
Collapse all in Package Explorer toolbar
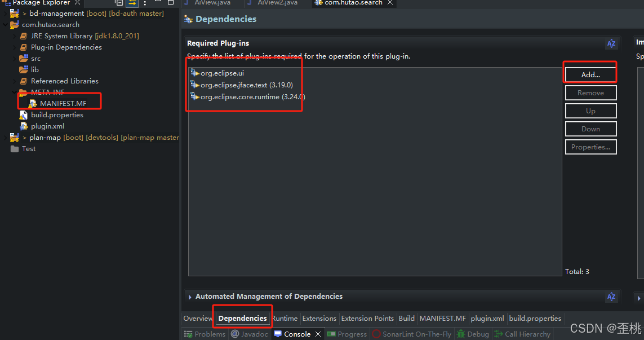click(x=119, y=2)
